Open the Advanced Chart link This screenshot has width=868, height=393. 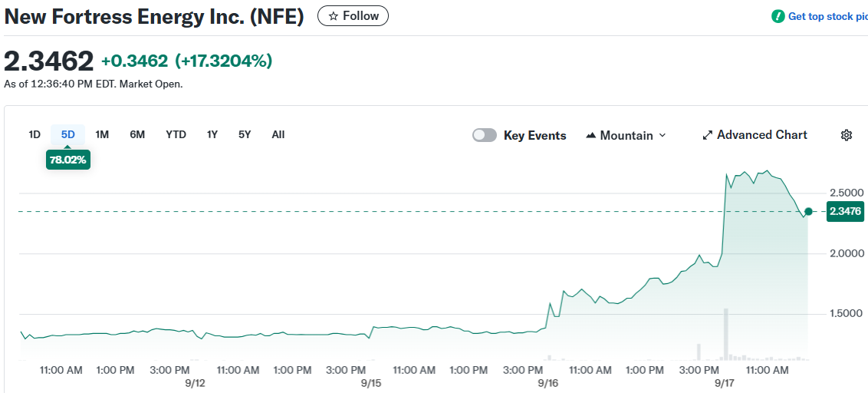[x=755, y=134]
